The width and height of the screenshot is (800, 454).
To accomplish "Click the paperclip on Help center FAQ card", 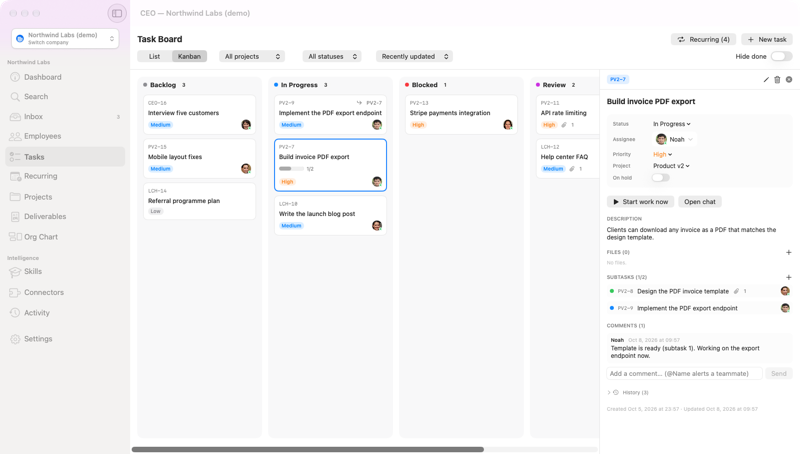I will tap(572, 169).
